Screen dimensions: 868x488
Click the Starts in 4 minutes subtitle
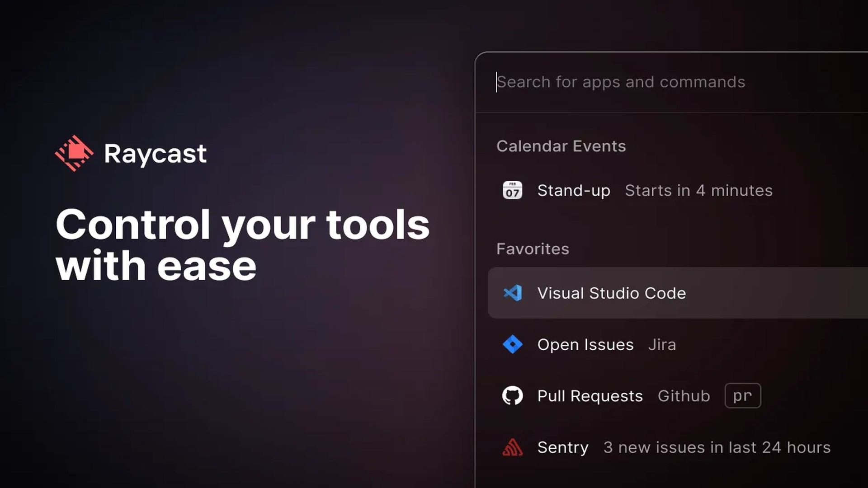(x=698, y=190)
